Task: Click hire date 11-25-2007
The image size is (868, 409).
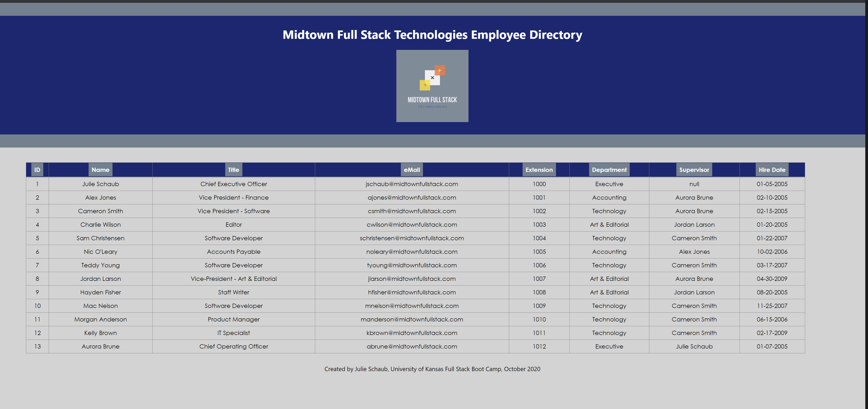Action: pos(772,306)
